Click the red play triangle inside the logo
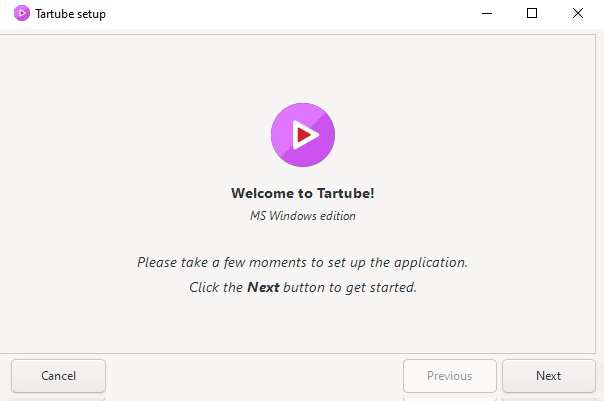The height and width of the screenshot is (401, 604). (305, 135)
